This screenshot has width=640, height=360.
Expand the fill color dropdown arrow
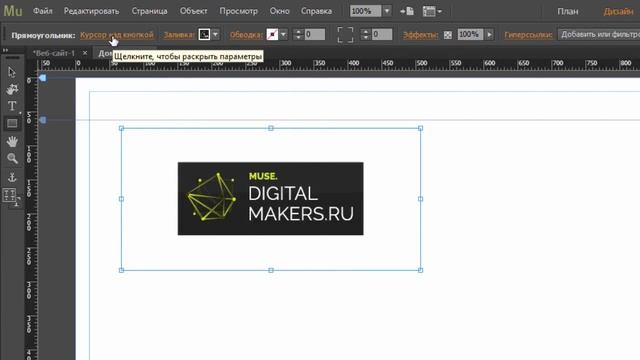(x=216, y=35)
